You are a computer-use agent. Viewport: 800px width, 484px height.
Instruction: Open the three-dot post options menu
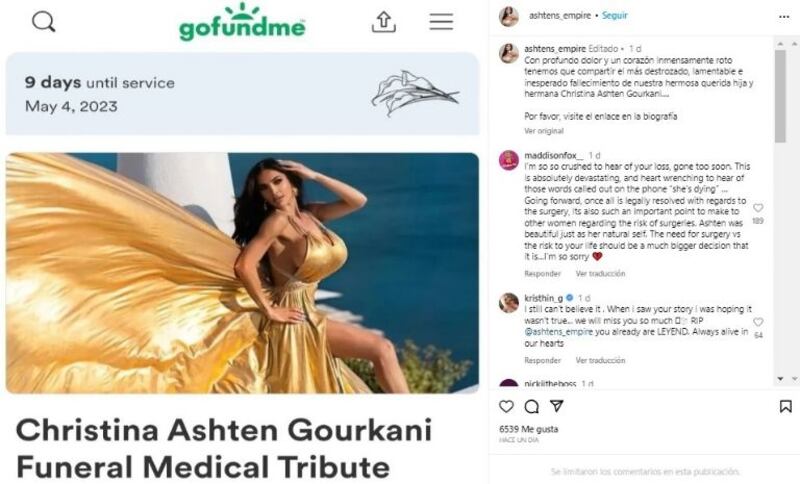[x=784, y=17]
